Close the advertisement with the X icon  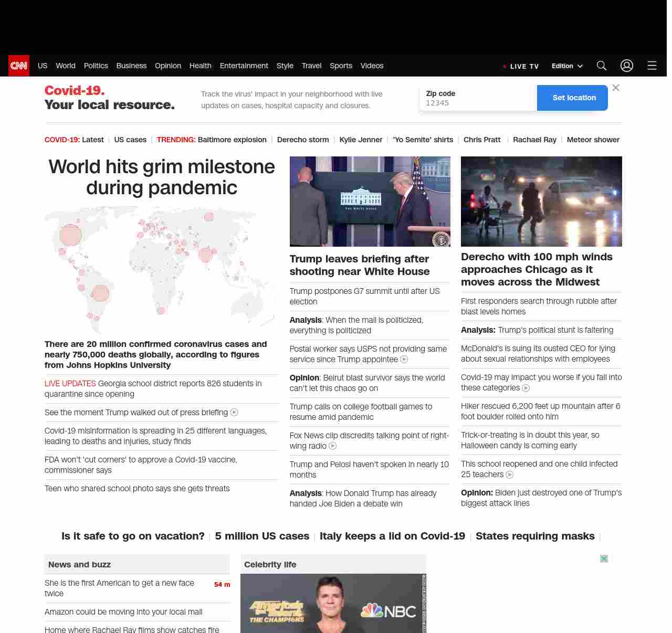(604, 559)
